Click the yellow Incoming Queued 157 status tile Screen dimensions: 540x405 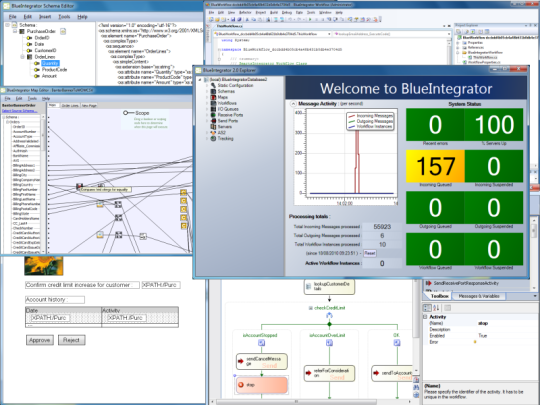[435, 166]
